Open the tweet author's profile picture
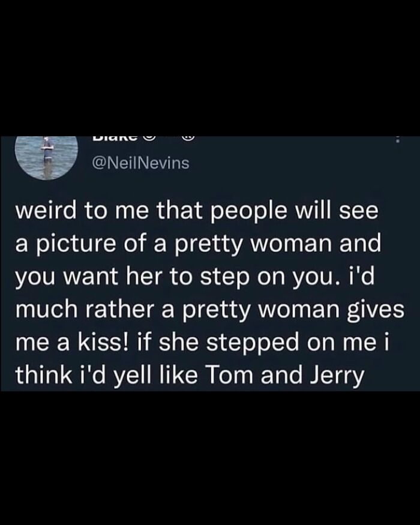Screen dimensions: 420x525 click(x=44, y=157)
